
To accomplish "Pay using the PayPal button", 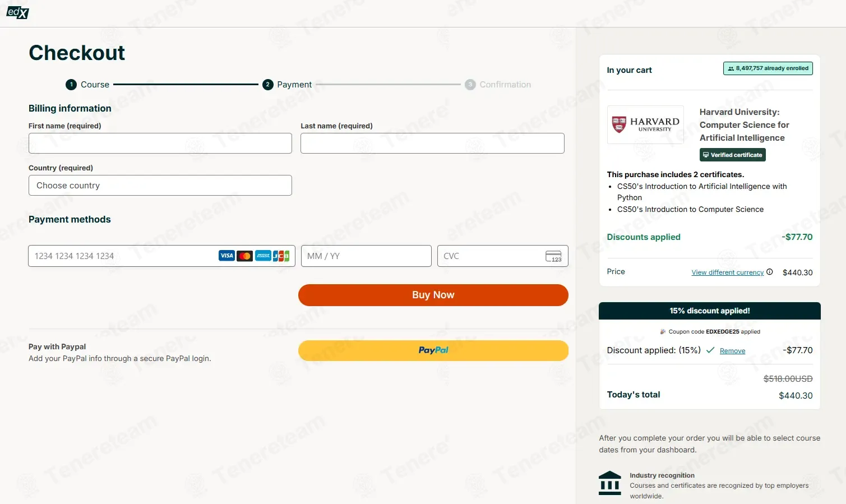I will click(433, 350).
